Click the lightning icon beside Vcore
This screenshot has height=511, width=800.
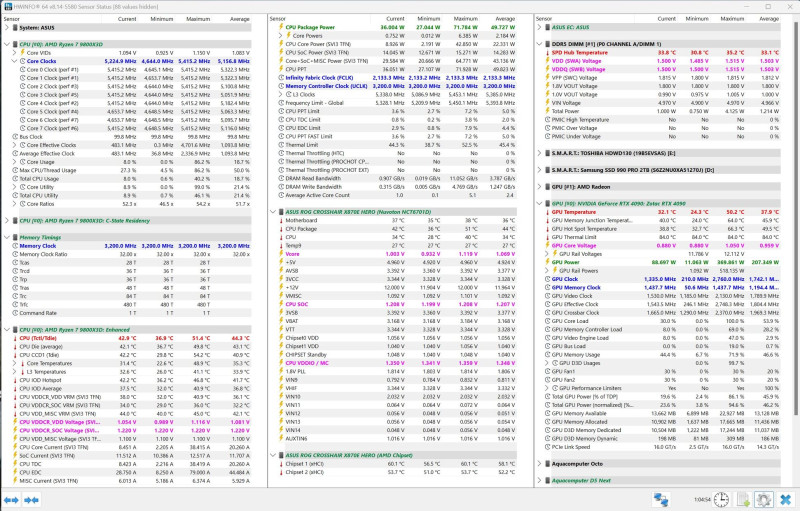tap(281, 254)
